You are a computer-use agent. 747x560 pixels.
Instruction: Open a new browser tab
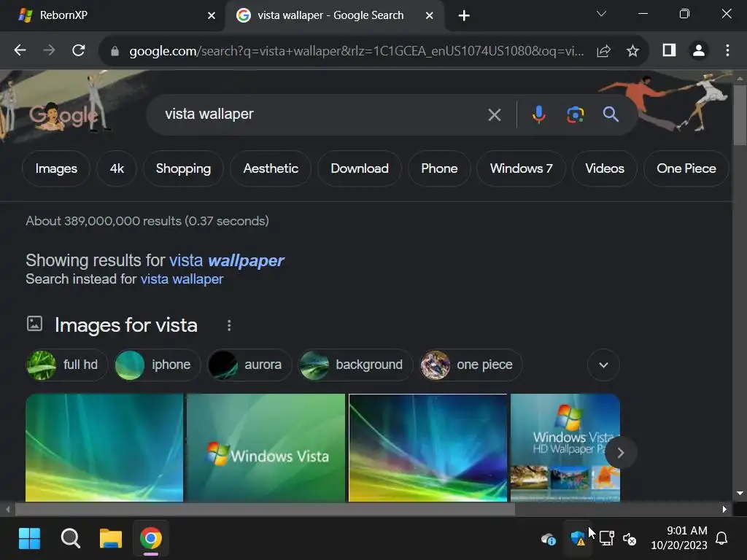click(x=464, y=16)
